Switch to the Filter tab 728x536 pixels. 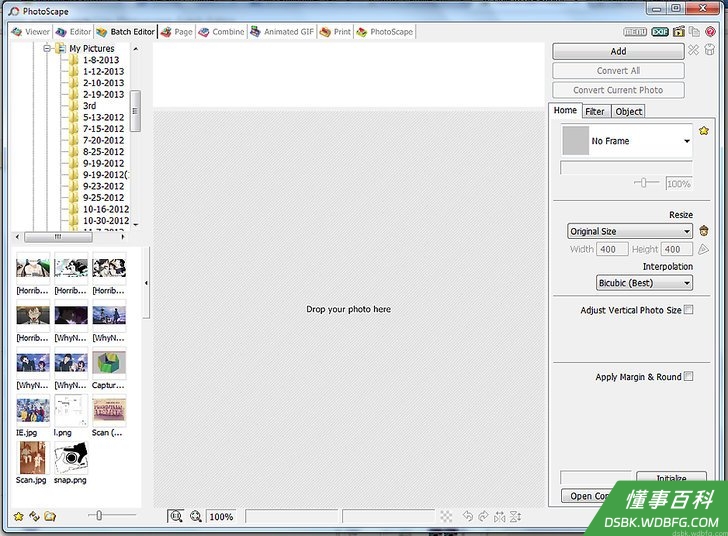click(595, 111)
